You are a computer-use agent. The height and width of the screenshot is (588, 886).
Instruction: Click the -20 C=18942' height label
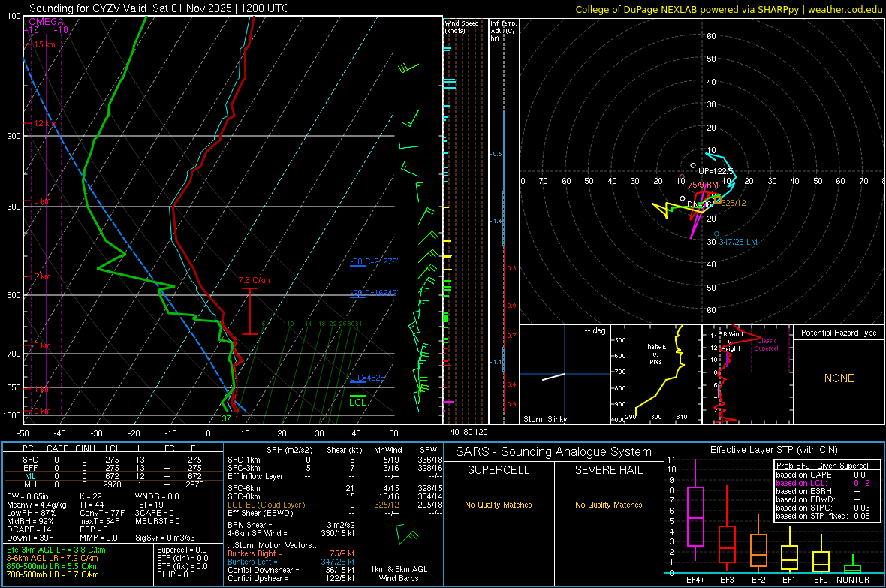[x=373, y=293]
